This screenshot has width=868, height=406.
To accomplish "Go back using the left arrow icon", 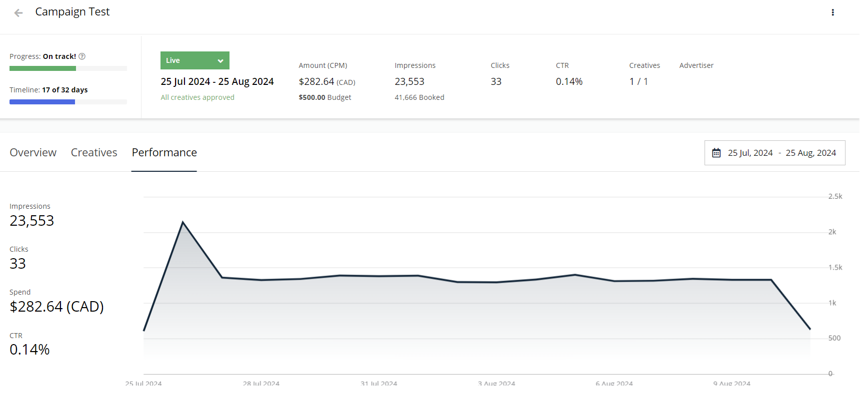I will 18,13.
